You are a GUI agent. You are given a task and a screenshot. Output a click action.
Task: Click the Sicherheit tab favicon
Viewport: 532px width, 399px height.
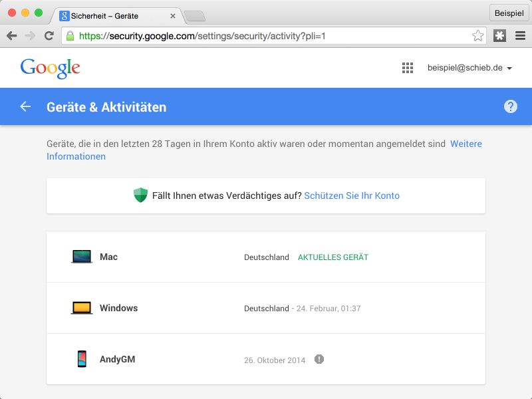point(65,15)
